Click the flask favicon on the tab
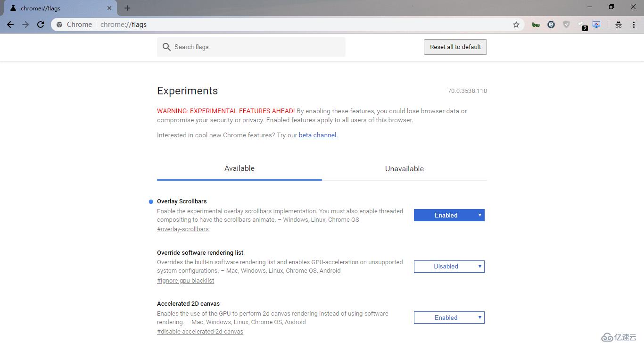Viewport: 644px width, 343px height. click(13, 8)
